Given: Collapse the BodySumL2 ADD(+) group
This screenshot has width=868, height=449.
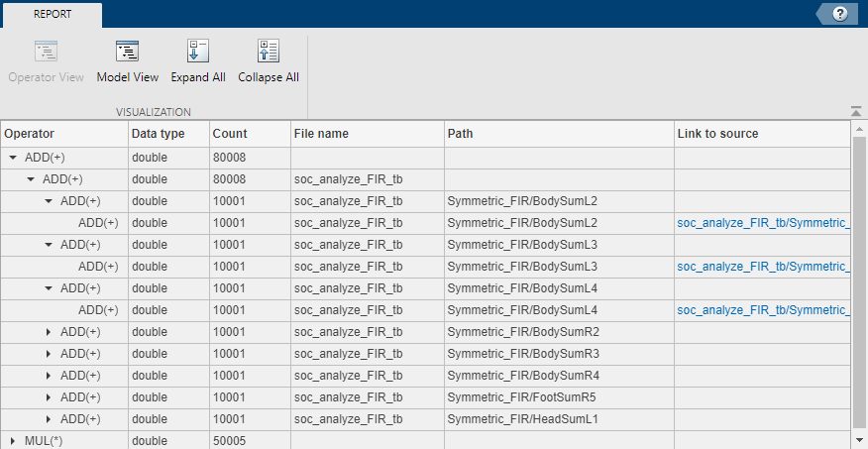Looking at the screenshot, I should tap(49, 201).
